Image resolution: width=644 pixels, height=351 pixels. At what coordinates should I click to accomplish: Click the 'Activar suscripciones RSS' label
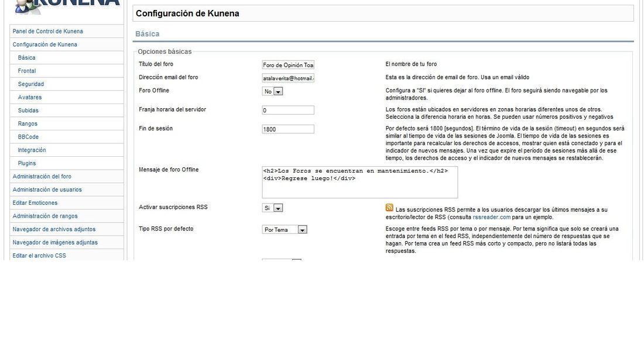pos(173,207)
